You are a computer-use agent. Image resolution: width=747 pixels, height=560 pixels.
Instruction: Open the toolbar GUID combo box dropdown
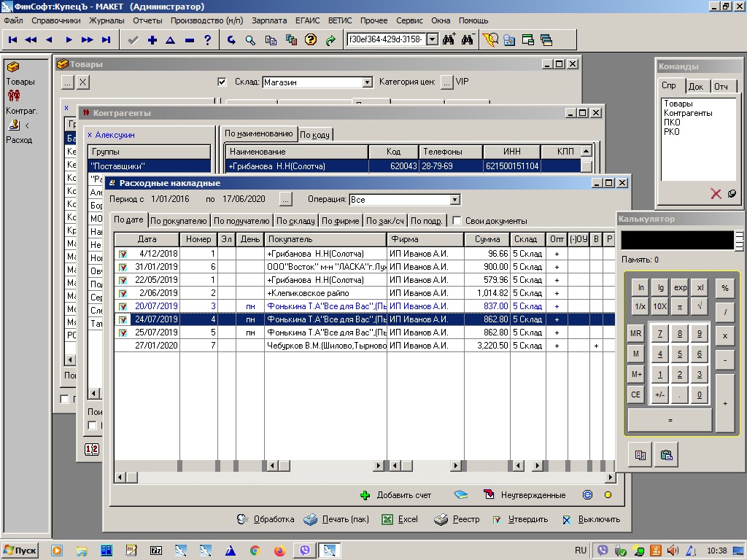coord(431,39)
